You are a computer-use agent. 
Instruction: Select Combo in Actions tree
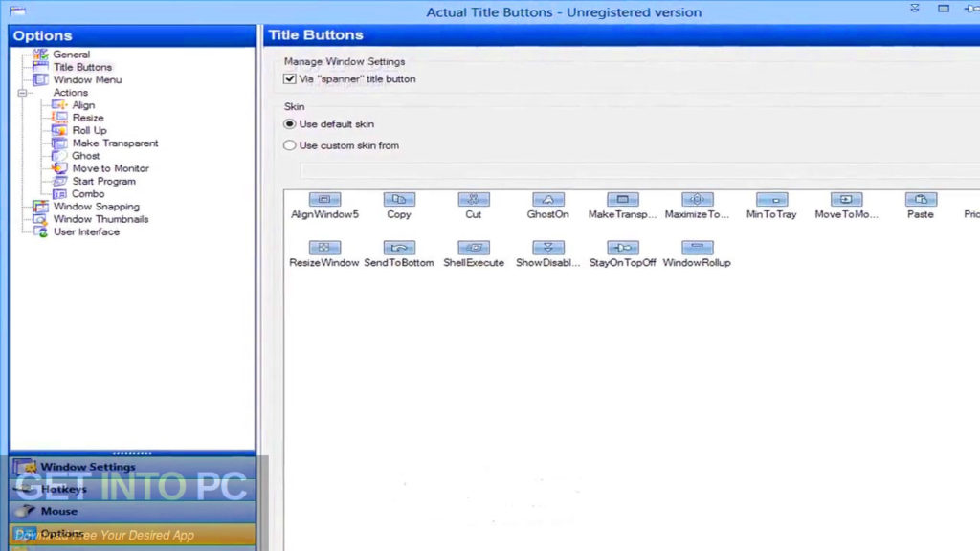88,193
